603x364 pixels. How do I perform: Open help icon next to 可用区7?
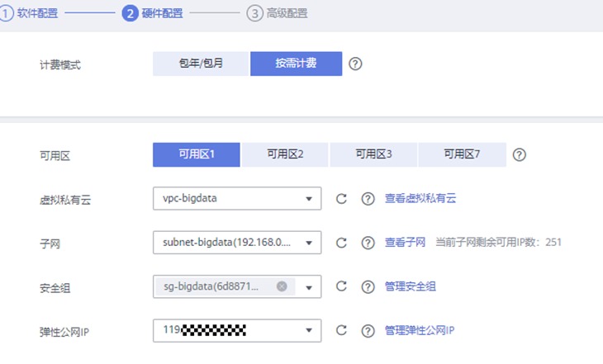520,155
